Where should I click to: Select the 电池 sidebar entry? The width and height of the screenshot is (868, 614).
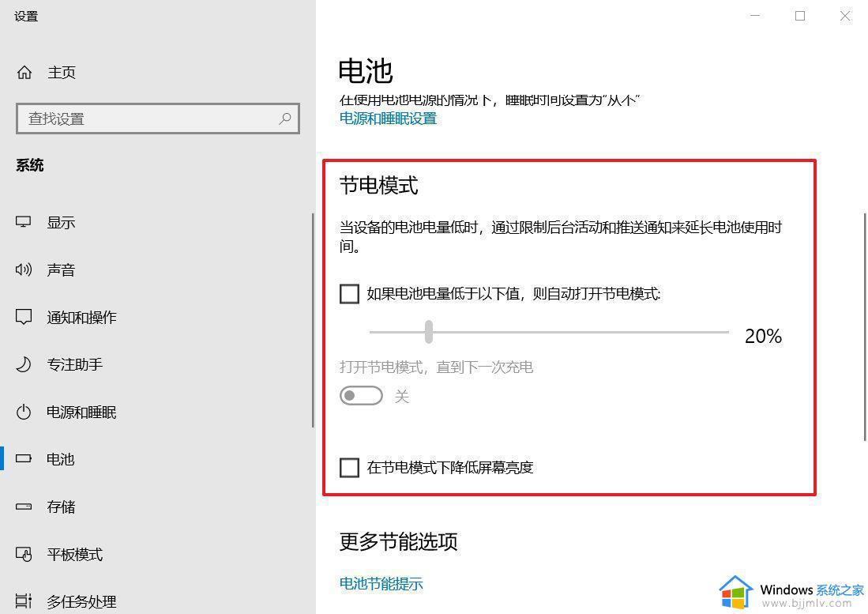[61, 459]
